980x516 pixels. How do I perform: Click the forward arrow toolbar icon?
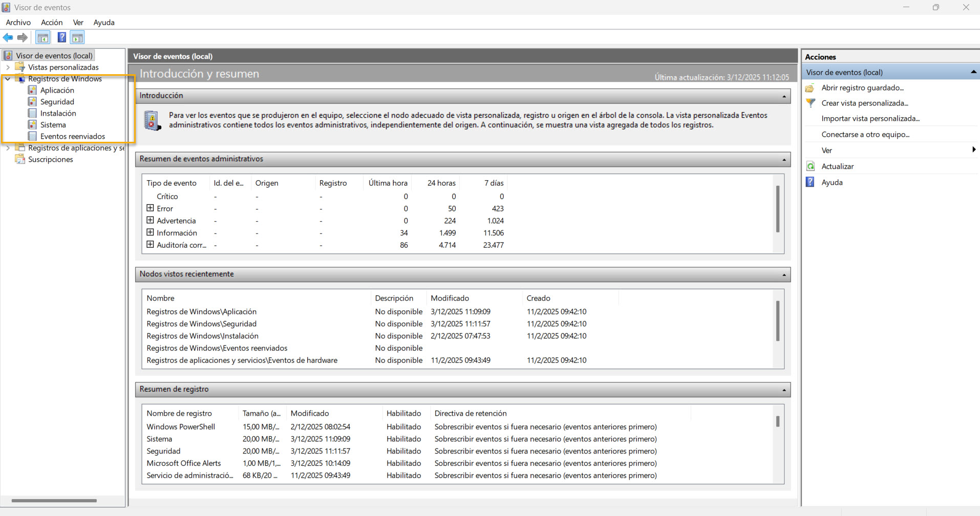point(22,37)
